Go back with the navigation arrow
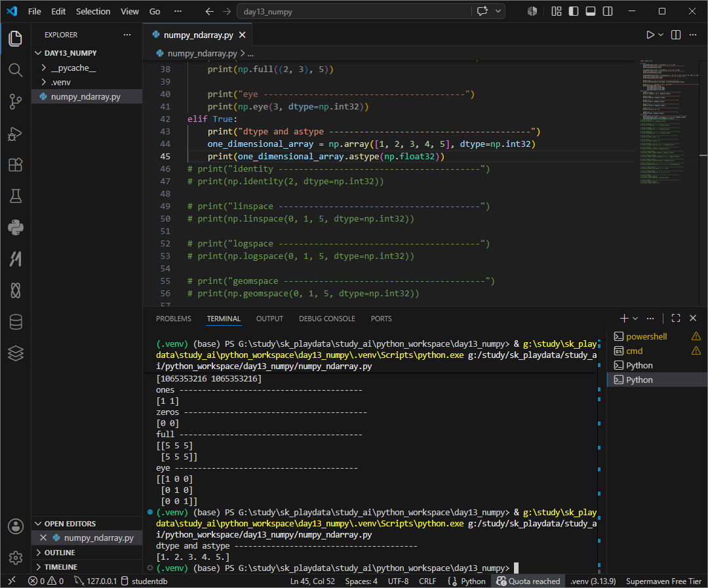Viewport: 708px width, 588px height. pyautogui.click(x=210, y=11)
